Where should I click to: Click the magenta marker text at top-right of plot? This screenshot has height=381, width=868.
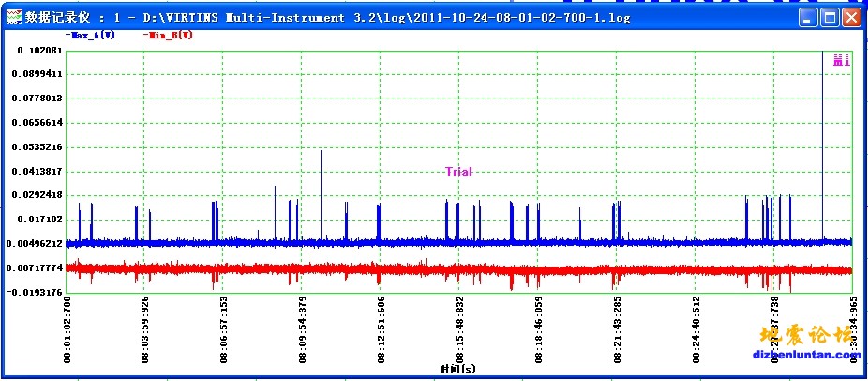pyautogui.click(x=841, y=60)
